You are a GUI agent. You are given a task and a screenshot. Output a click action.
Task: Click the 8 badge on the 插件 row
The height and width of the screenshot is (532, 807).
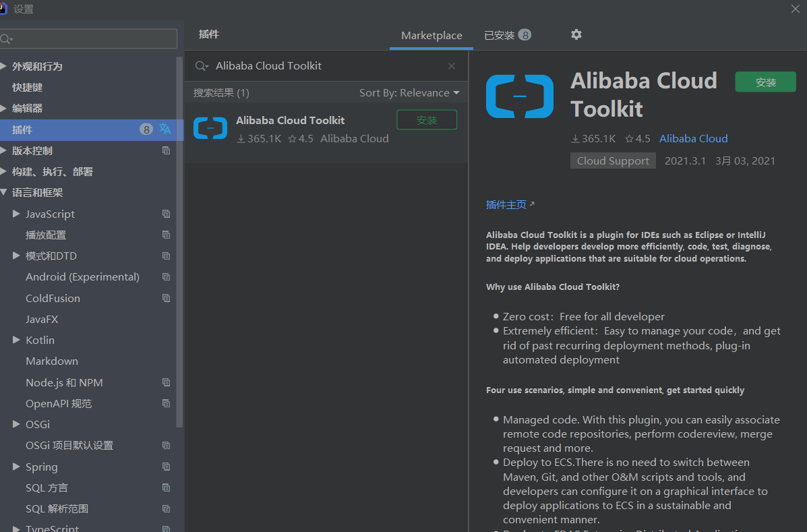[146, 129]
